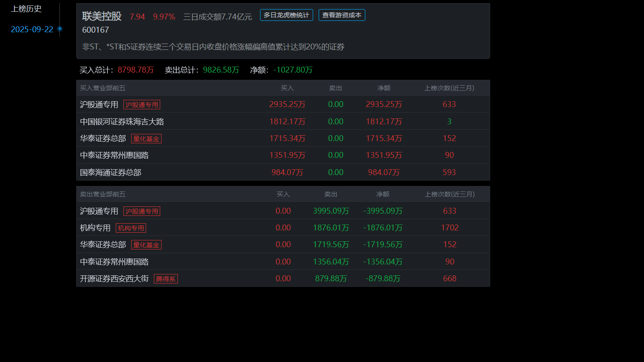644x362 pixels.
Task: Click total sell value 9826.58万
Action: (x=221, y=70)
